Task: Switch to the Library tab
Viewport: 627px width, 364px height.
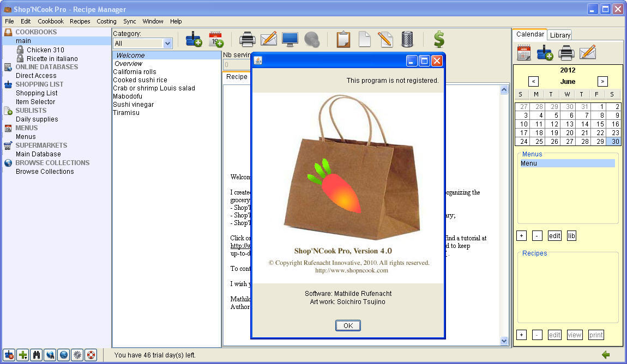Action: point(560,34)
